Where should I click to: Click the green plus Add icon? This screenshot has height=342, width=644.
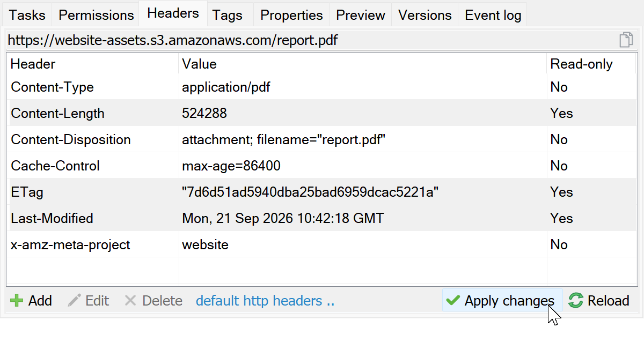[17, 301]
